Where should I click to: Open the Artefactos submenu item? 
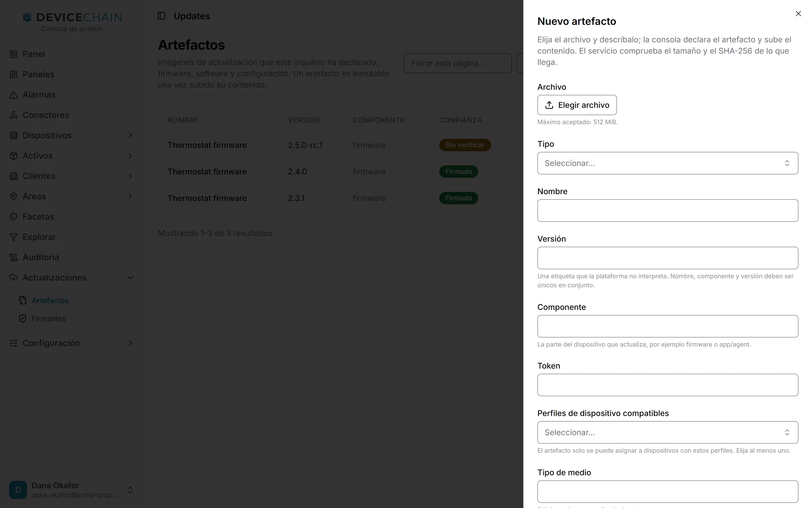click(x=50, y=300)
